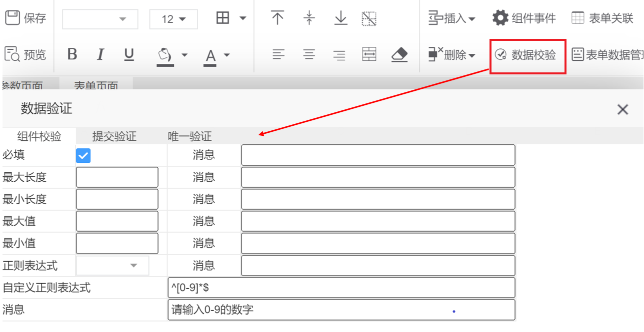Viewport: 644px width, 332px height.
Task: Click the 最小值 message input field
Action: (x=378, y=243)
